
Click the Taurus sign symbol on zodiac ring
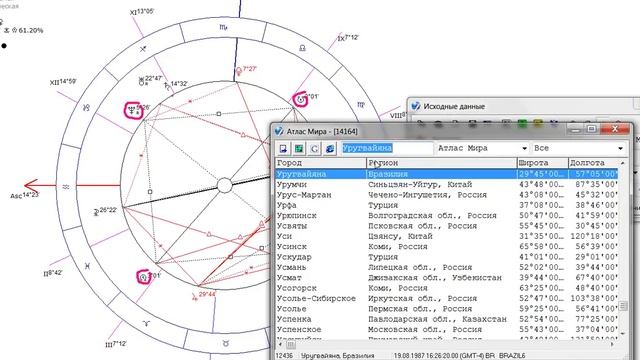[226, 344]
